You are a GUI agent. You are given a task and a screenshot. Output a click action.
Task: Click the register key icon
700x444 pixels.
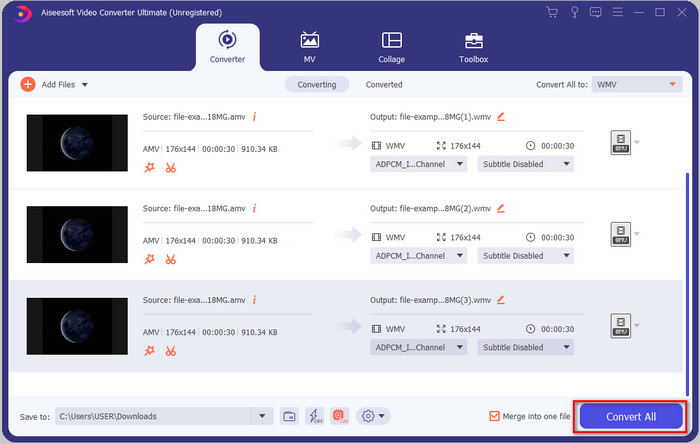(574, 12)
